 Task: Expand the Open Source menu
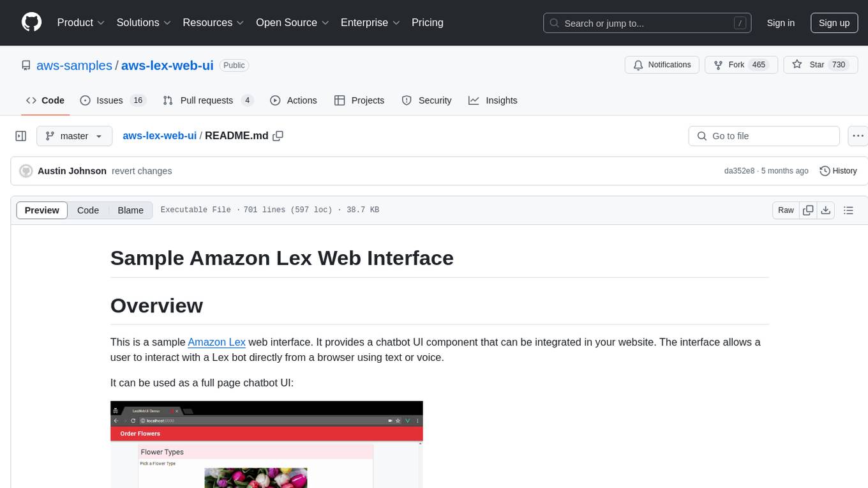[x=292, y=22]
